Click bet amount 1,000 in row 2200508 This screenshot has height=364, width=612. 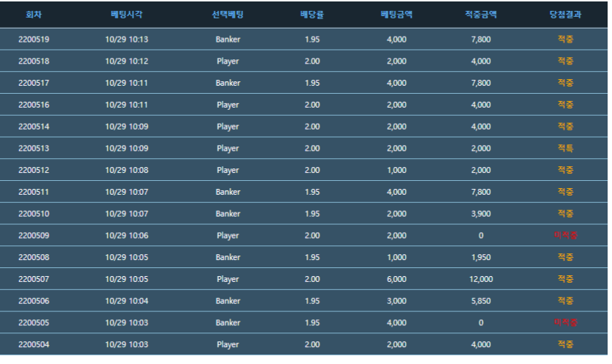click(397, 258)
